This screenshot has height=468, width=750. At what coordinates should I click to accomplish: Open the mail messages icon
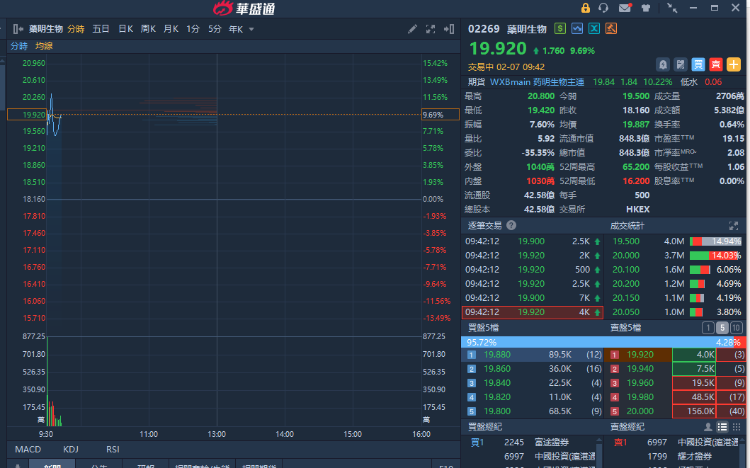pos(624,8)
